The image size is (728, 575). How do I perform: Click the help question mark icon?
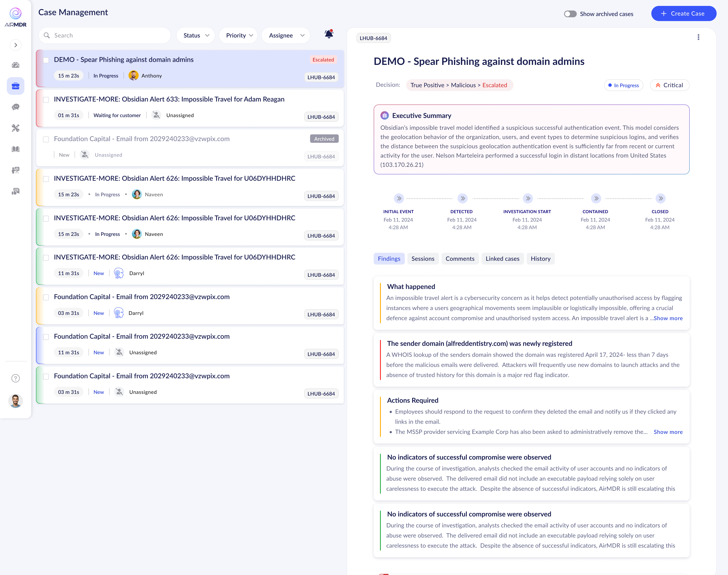[x=16, y=378]
